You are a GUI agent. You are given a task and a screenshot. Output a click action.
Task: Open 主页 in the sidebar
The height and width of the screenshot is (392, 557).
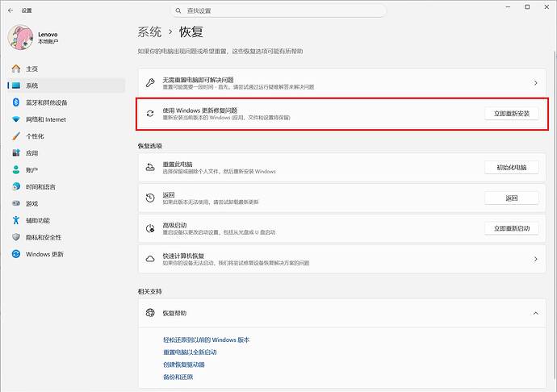pos(66,69)
